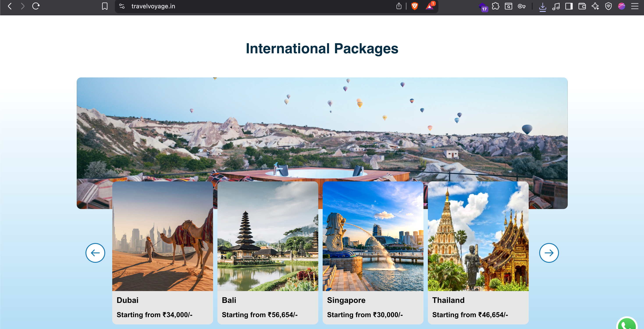Open the Dubai package card

point(162,253)
